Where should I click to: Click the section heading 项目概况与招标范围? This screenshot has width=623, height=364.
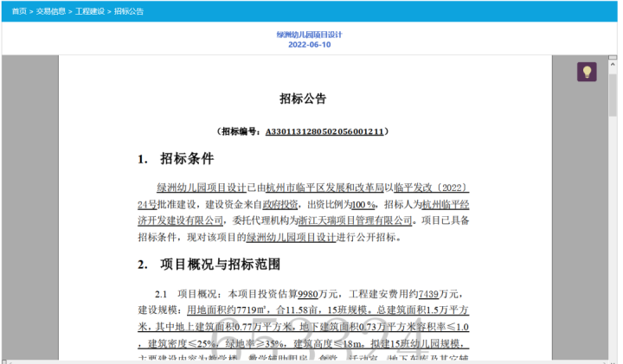tap(220, 264)
